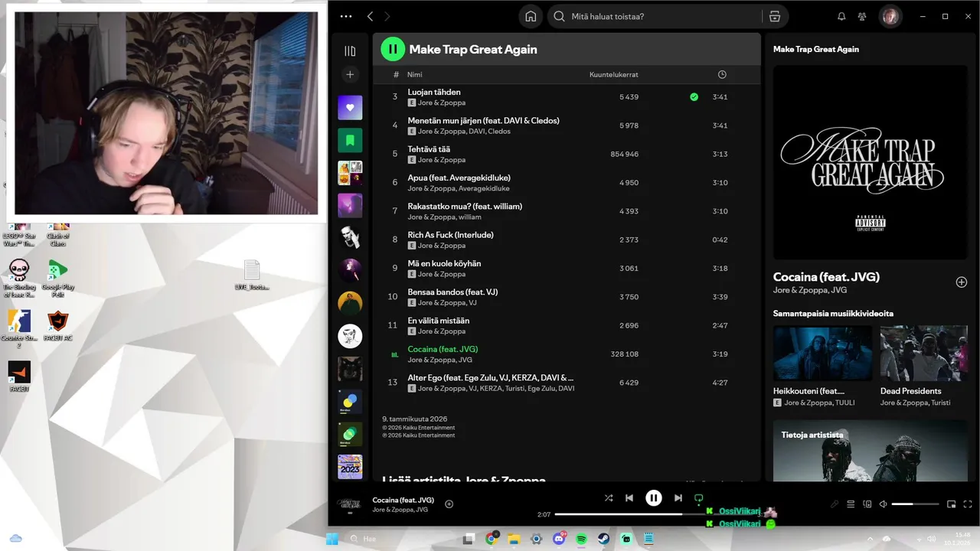980x551 pixels.
Task: Open Discord from the taskbar
Action: tap(559, 540)
